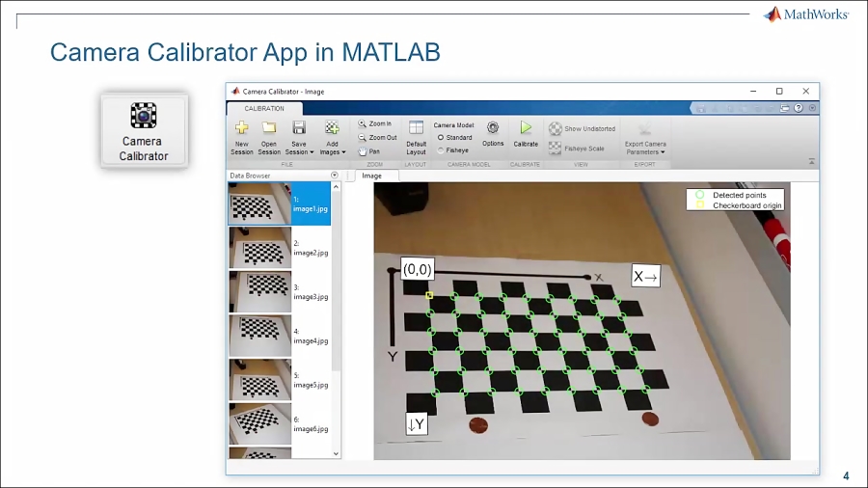The height and width of the screenshot is (488, 868).
Task: Click Data Browser scroll down arrow
Action: pyautogui.click(x=336, y=453)
